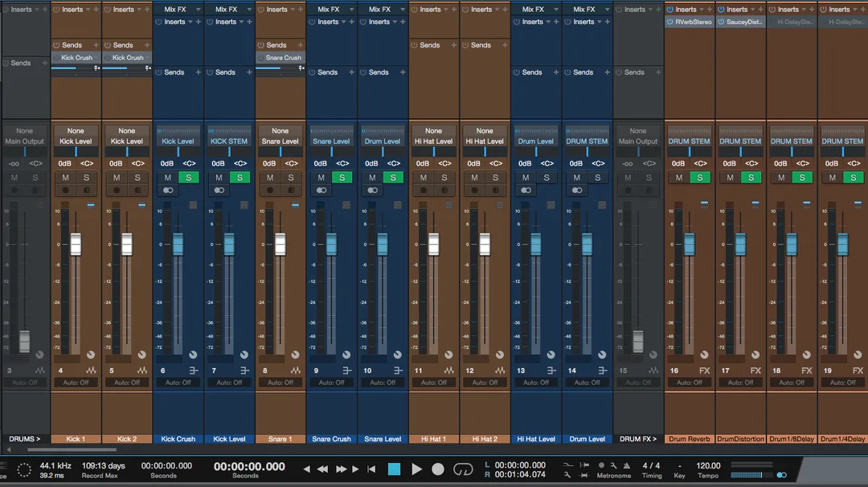Add a send on Kick Crush bus plus icon
The image size is (868, 487).
click(x=198, y=72)
